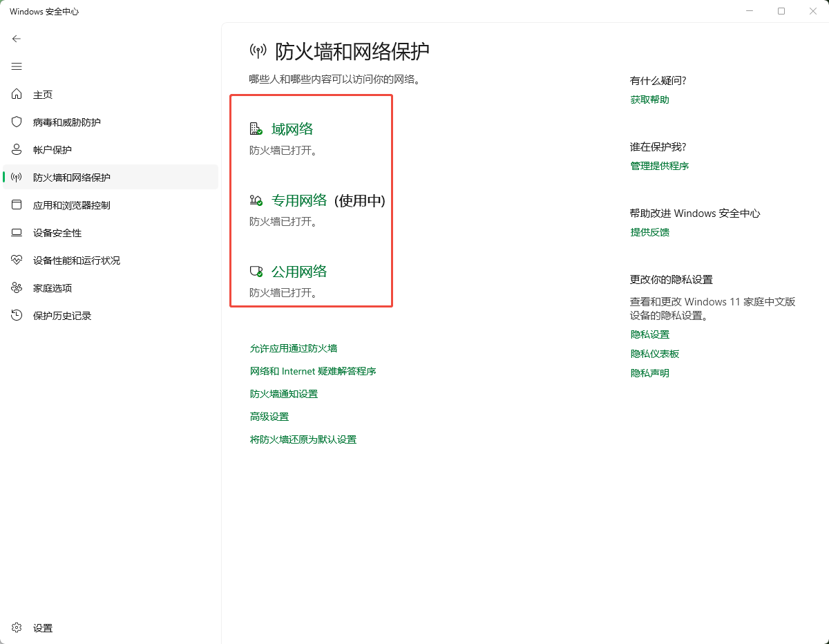This screenshot has width=829, height=644.
Task: Open 管理提供程序 link
Action: point(660,166)
